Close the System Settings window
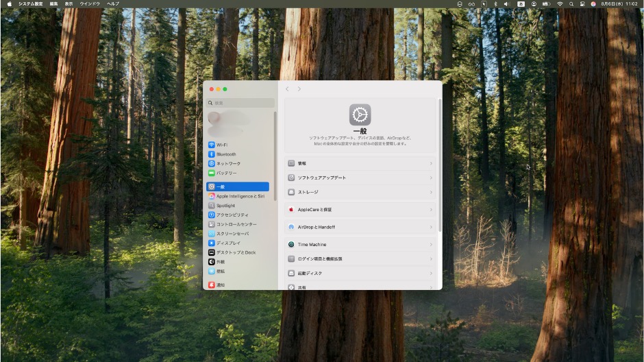The image size is (644, 362). (212, 88)
